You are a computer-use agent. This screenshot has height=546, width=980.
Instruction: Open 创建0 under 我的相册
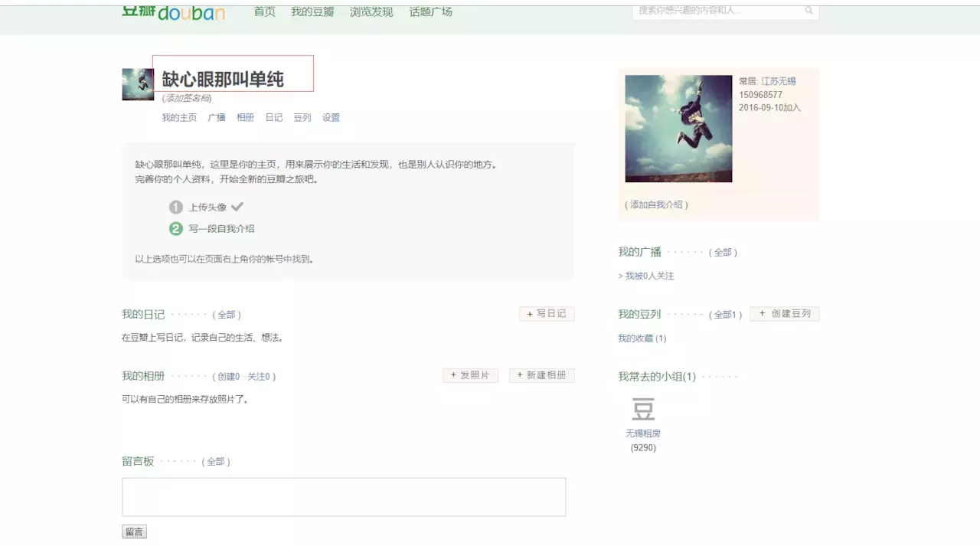click(x=229, y=377)
